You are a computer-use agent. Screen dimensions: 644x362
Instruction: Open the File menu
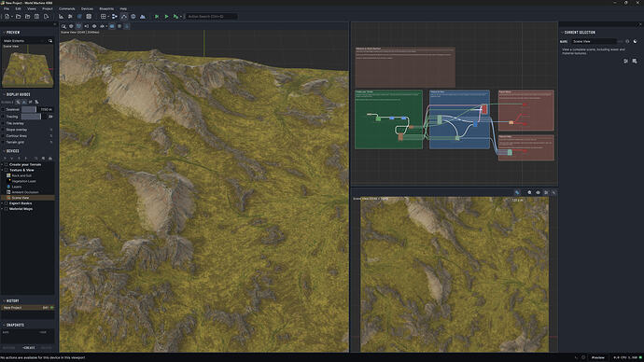[7, 8]
